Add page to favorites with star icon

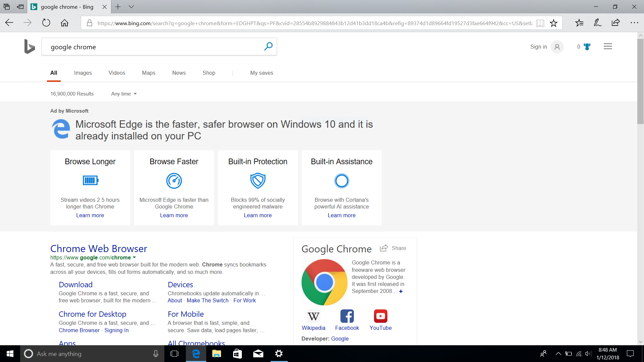point(553,23)
